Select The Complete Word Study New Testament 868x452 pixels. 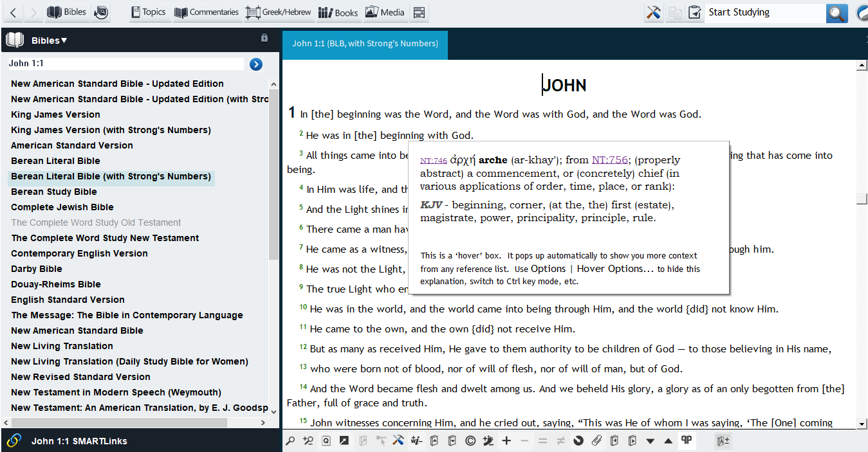105,238
